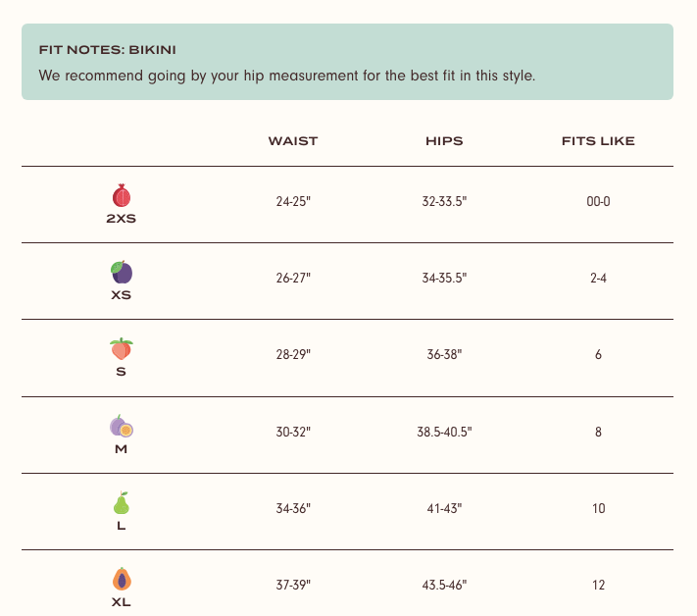
Task: Click the WAIST column header
Action: (293, 141)
